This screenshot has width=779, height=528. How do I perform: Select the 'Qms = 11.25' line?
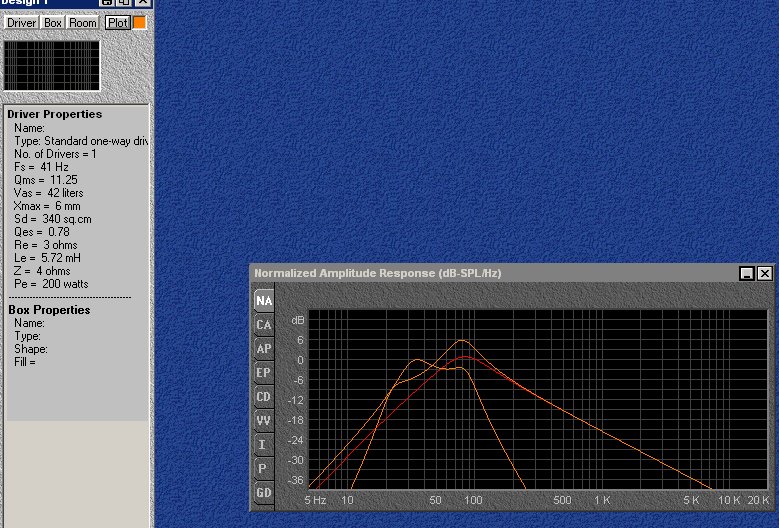[x=46, y=180]
